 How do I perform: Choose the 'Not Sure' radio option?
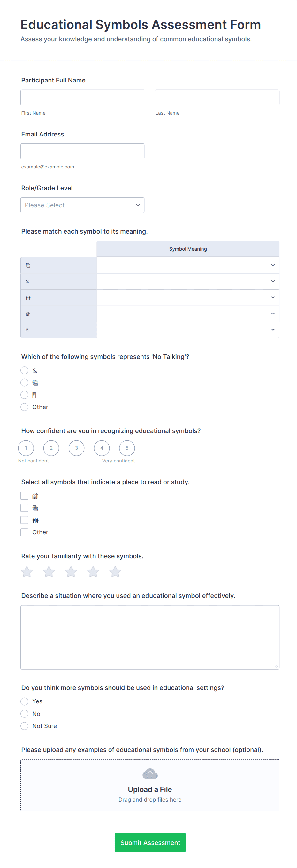click(24, 726)
